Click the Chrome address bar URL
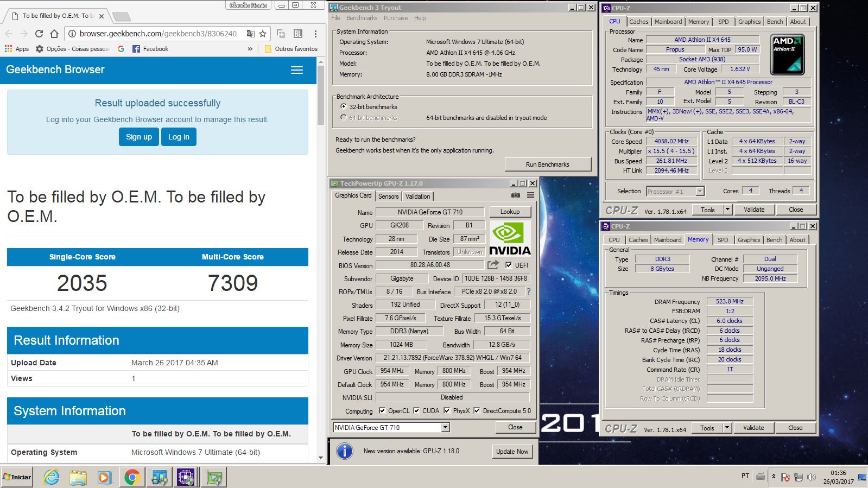Viewport: 868px width, 488px height. pyautogui.click(x=158, y=34)
